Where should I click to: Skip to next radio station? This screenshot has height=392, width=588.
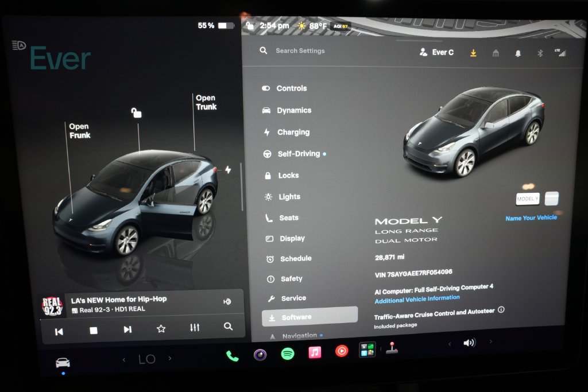click(127, 329)
